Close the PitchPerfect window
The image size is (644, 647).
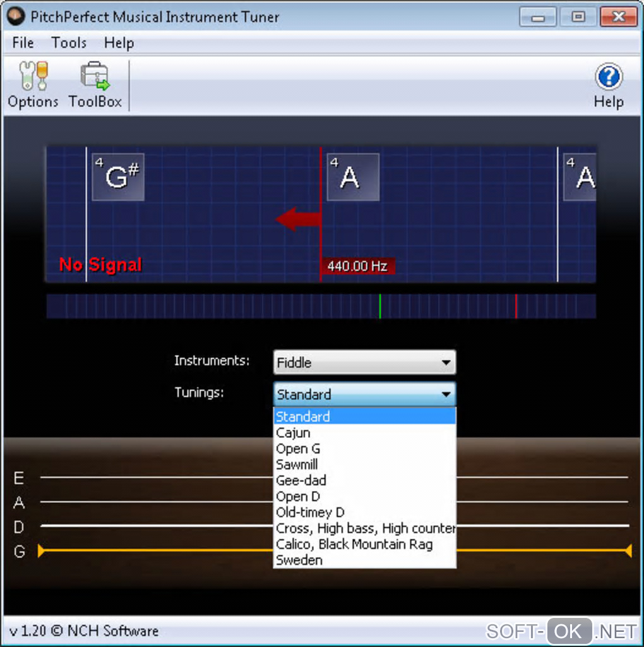point(619,17)
